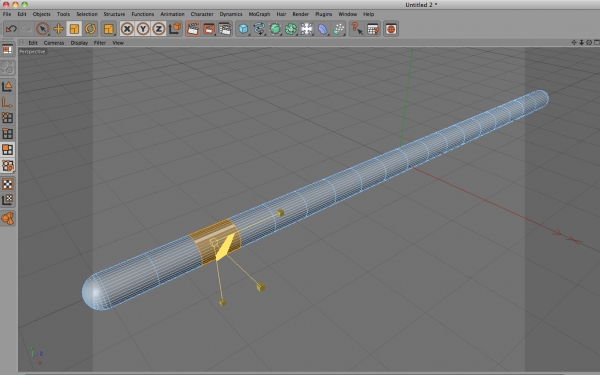Toggle the Y axis lock
Screen dimensions: 600x375
(x=143, y=29)
